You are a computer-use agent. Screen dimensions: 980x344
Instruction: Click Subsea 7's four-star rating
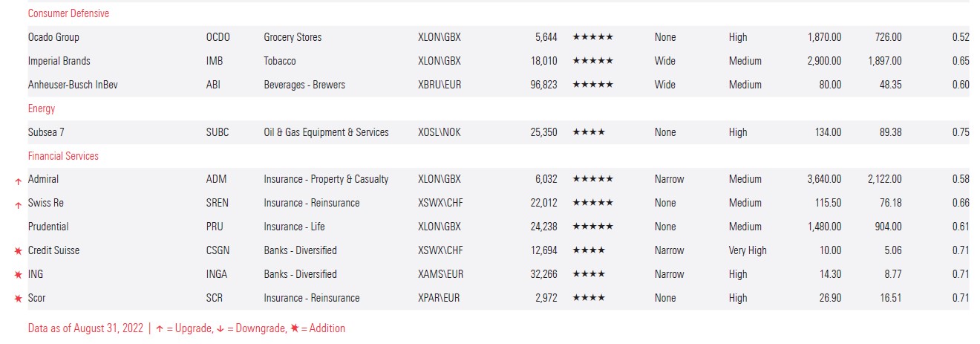pos(589,132)
